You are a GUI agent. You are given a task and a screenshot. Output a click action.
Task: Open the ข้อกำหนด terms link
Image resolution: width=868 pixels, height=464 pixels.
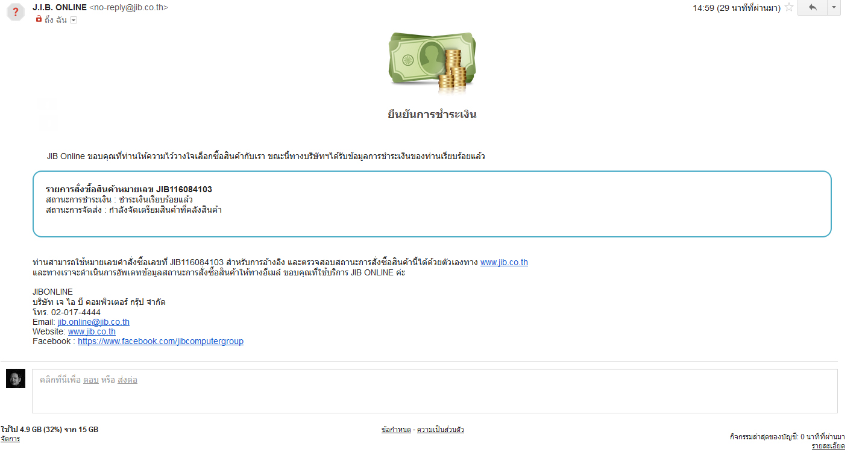point(396,430)
